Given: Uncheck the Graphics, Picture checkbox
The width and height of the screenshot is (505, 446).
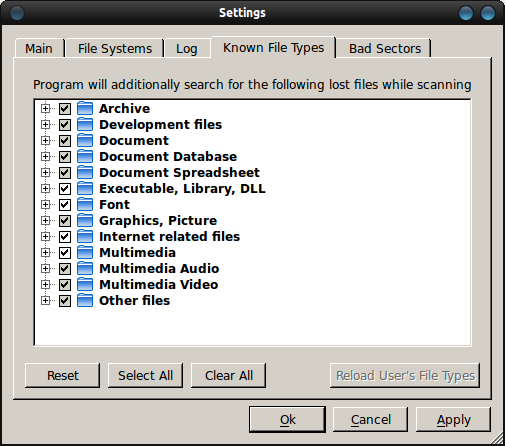Looking at the screenshot, I should click(65, 221).
